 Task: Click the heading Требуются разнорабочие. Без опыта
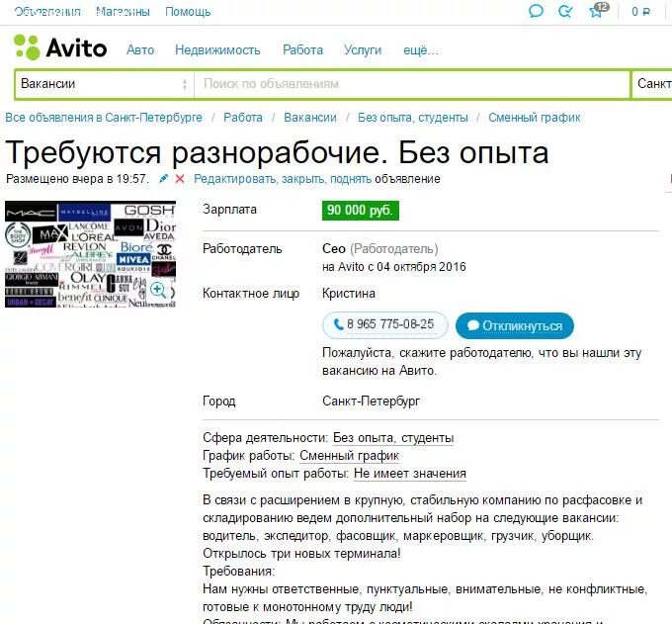tap(277, 152)
